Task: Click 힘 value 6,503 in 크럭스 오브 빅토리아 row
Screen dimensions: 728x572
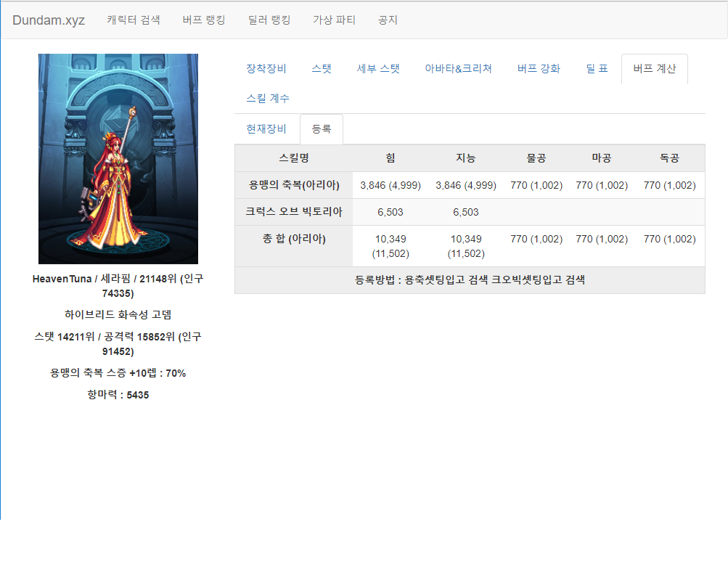Action: tap(390, 212)
